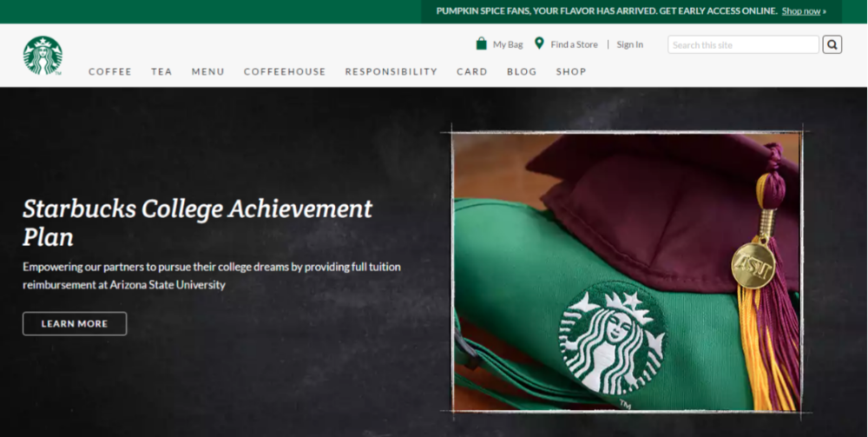This screenshot has height=437, width=868.
Task: Click the Starbucks College Achievement Plan headline
Action: click(197, 222)
